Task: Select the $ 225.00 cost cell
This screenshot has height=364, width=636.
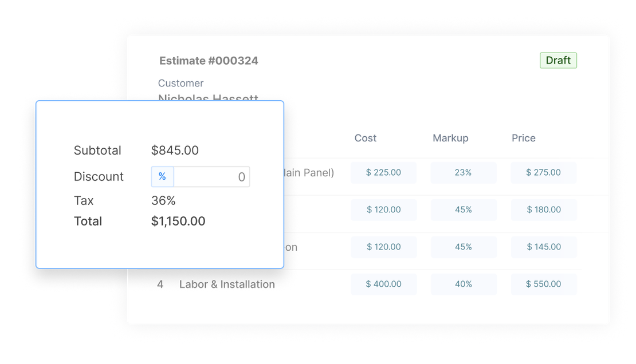Action: (x=383, y=173)
